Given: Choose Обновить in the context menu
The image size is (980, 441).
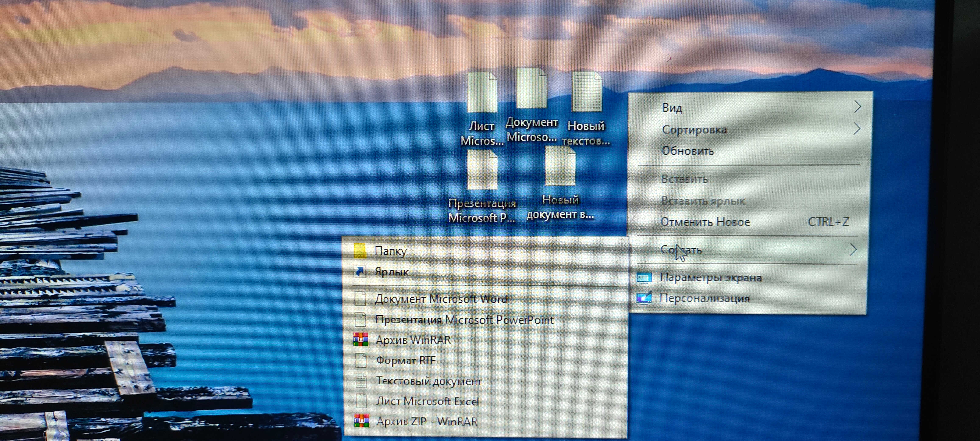Looking at the screenshot, I should coord(688,151).
